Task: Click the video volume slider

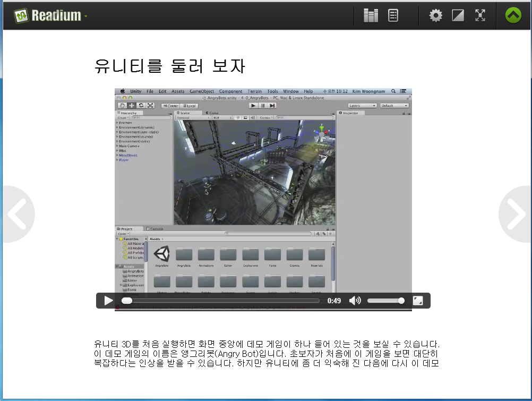Action: tap(385, 301)
